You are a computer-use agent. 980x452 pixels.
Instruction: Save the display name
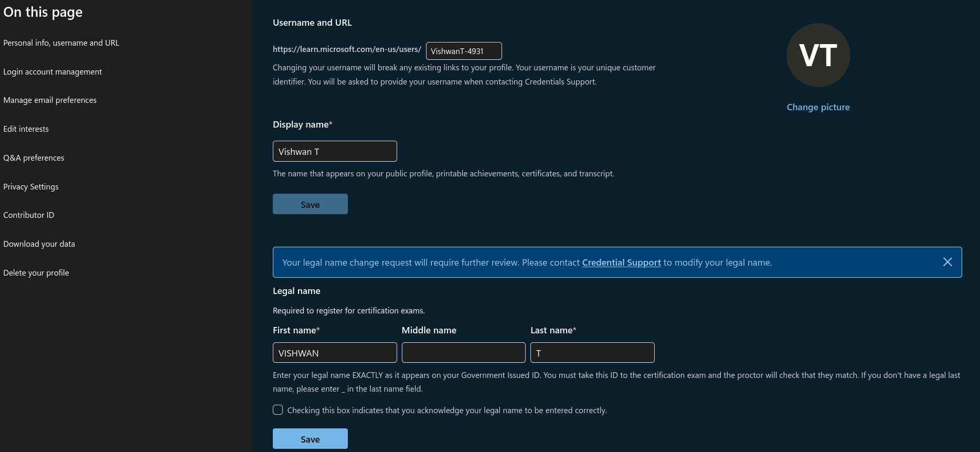coord(310,204)
